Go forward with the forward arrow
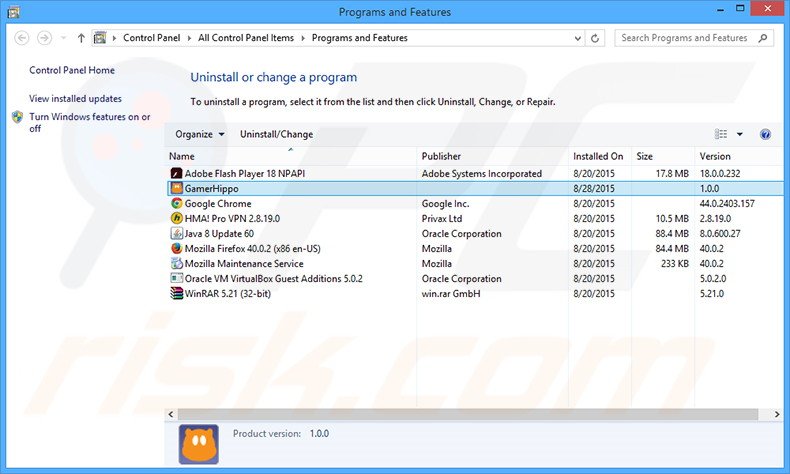 point(44,38)
